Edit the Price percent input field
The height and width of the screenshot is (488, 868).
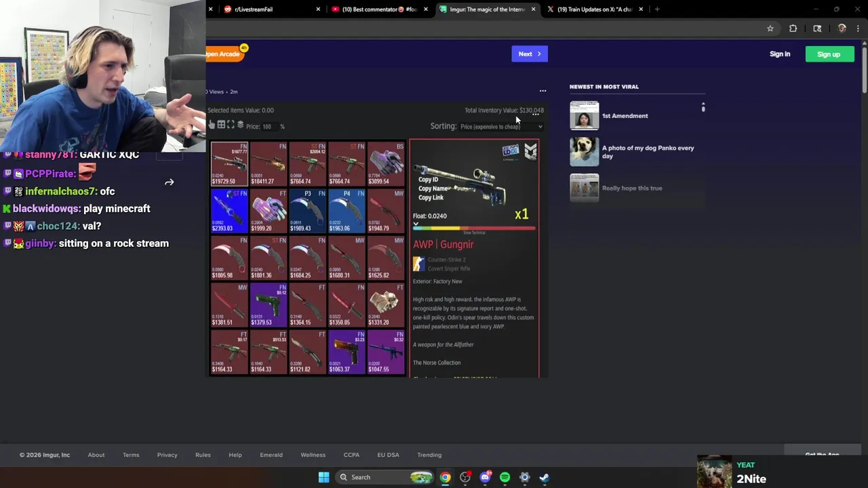(270, 127)
